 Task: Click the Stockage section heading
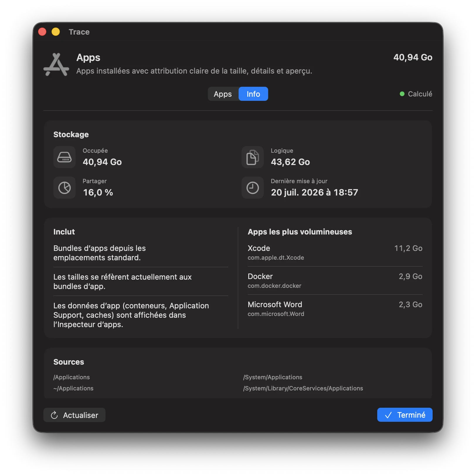click(x=71, y=135)
